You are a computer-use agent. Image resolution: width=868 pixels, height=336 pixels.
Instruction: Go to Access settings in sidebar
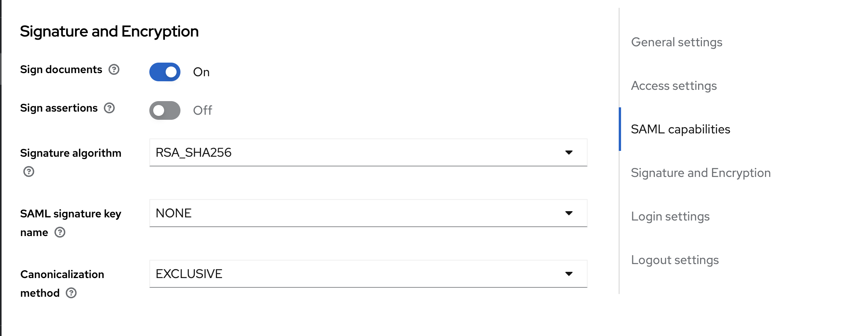coord(674,86)
